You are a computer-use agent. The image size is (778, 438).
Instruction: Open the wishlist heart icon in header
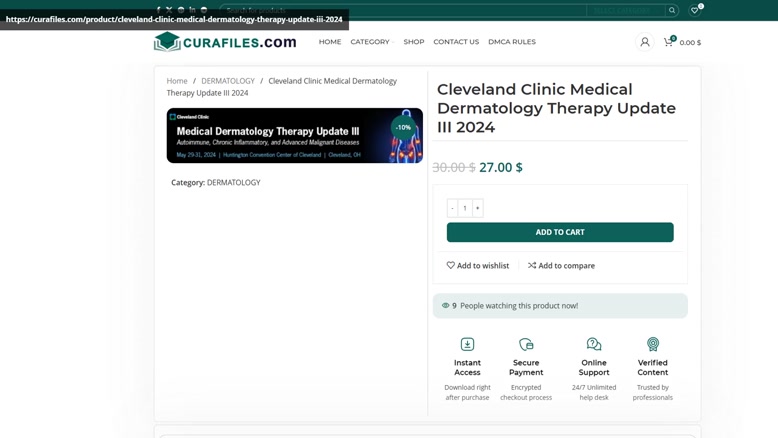(695, 10)
